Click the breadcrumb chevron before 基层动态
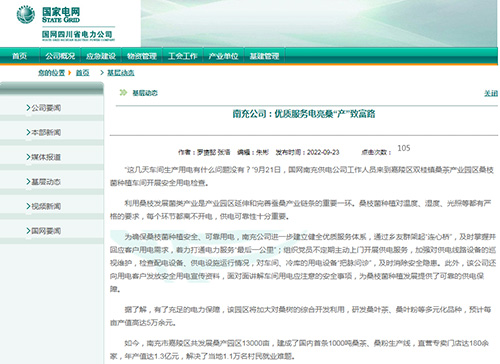 (102, 72)
